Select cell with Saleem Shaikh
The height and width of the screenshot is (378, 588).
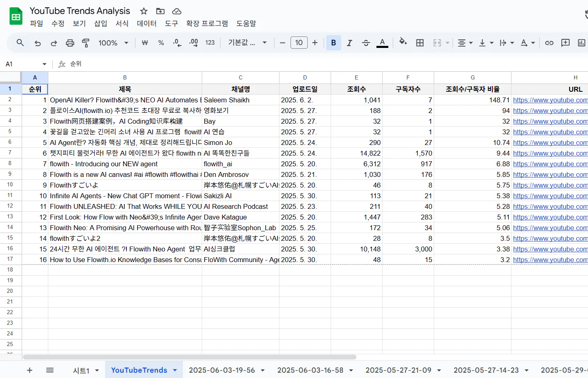[x=241, y=100]
